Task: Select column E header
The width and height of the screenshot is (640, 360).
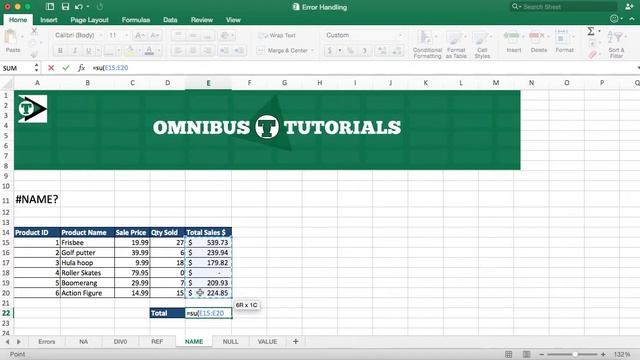Action: click(208, 83)
